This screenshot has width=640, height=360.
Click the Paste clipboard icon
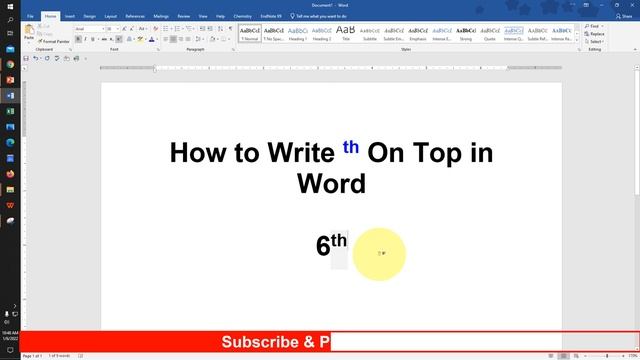(x=29, y=30)
